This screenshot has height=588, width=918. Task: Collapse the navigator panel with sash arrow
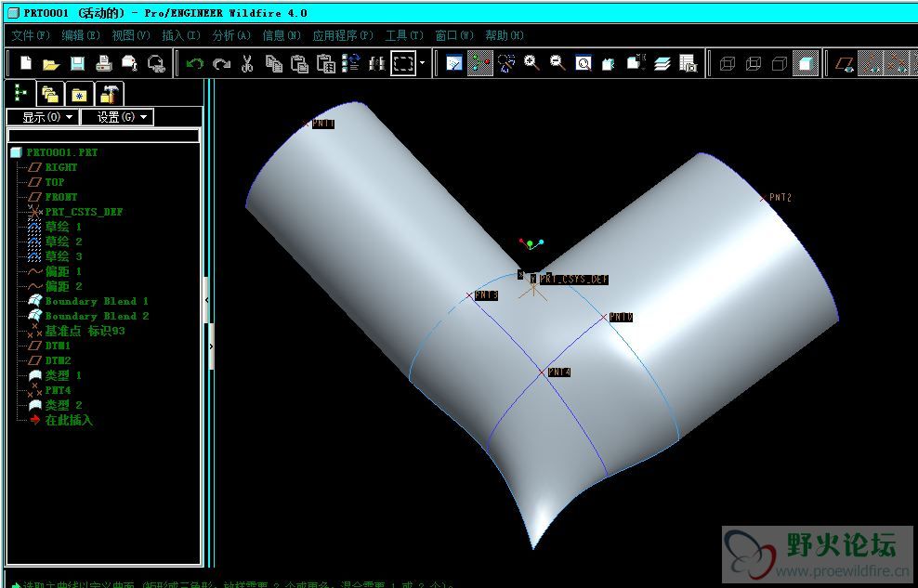(x=206, y=300)
